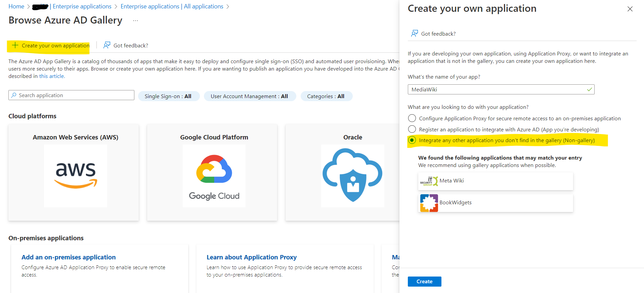Select the Oracle cloud shield logo
This screenshot has width=644, height=293.
tap(352, 176)
